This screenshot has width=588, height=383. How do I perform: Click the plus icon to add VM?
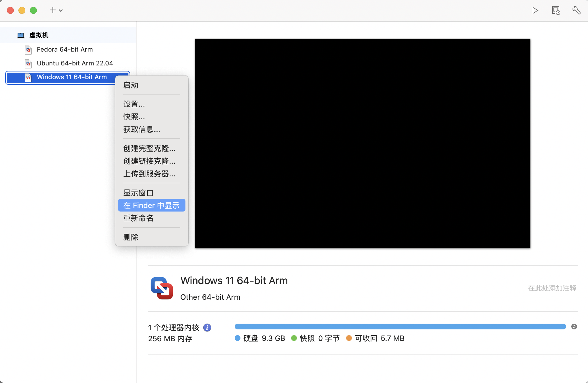coord(52,10)
